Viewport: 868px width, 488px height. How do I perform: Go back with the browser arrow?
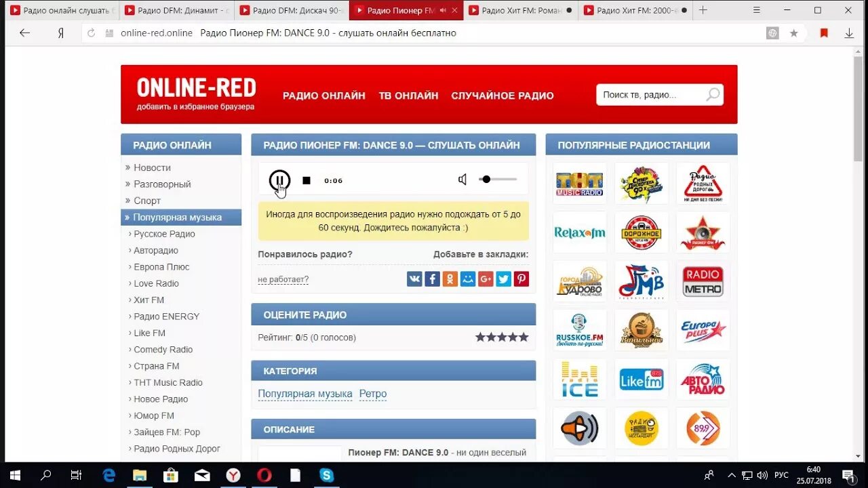click(x=24, y=33)
